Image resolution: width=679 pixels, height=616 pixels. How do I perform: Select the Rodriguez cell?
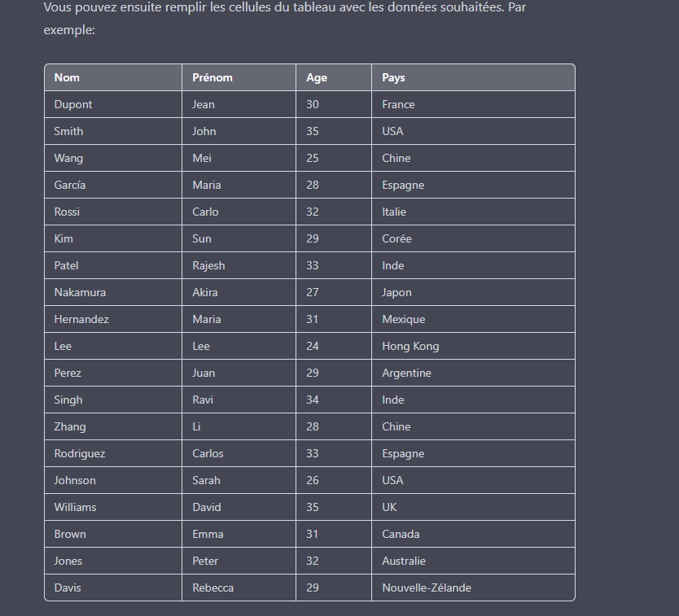click(x=113, y=453)
